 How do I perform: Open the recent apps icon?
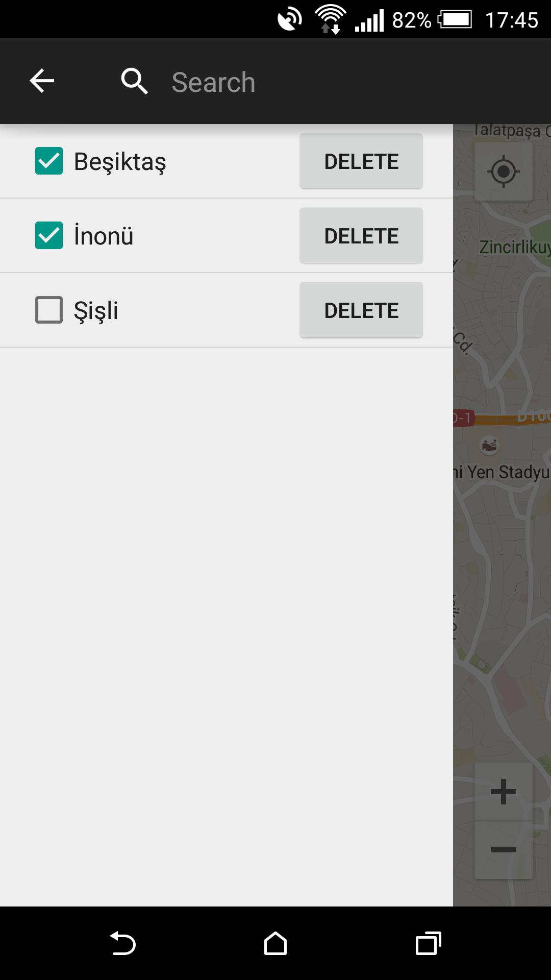point(428,943)
